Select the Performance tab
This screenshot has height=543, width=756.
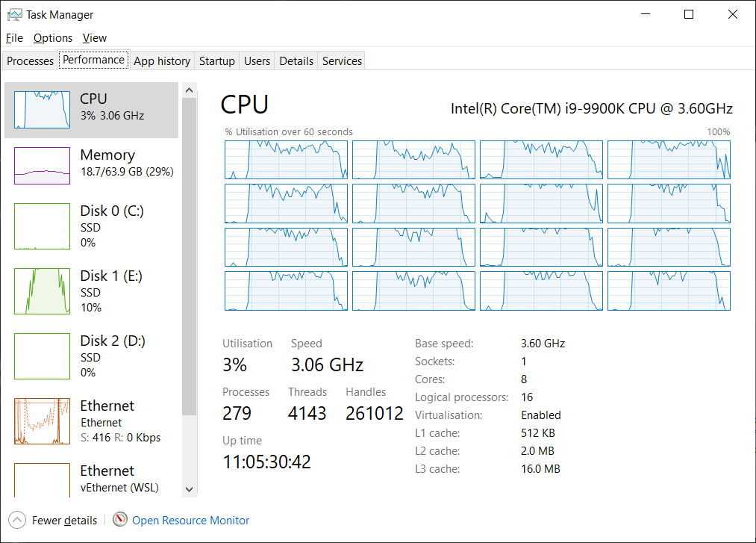[93, 60]
